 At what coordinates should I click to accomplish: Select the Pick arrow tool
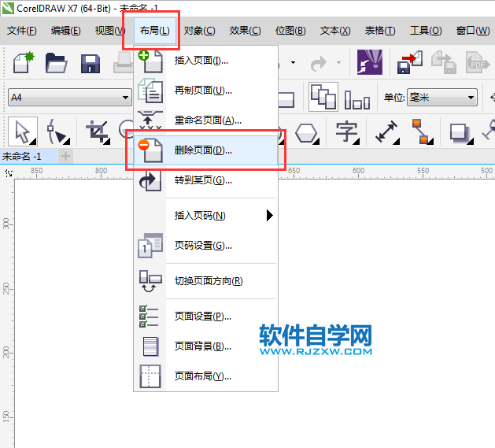(23, 131)
